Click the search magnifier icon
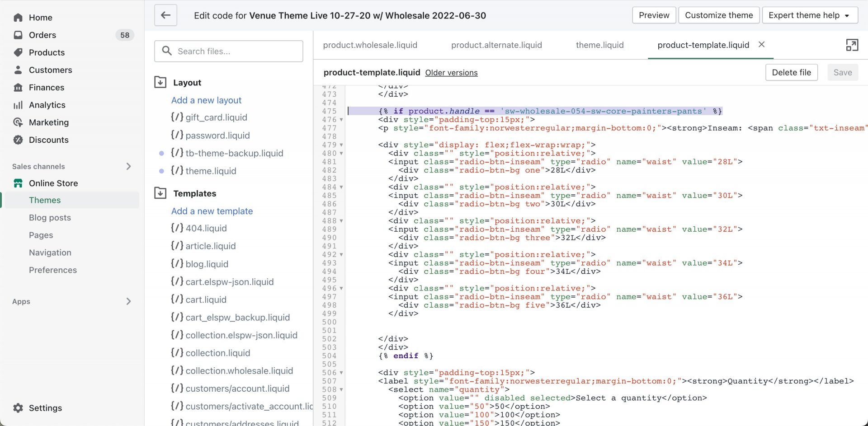This screenshot has height=426, width=868. [x=167, y=51]
